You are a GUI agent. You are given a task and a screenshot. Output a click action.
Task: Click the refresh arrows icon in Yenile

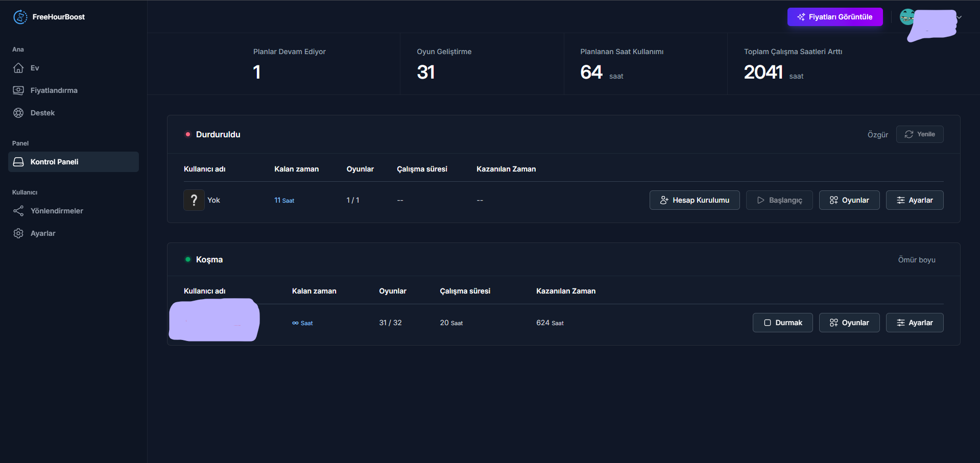click(x=909, y=134)
